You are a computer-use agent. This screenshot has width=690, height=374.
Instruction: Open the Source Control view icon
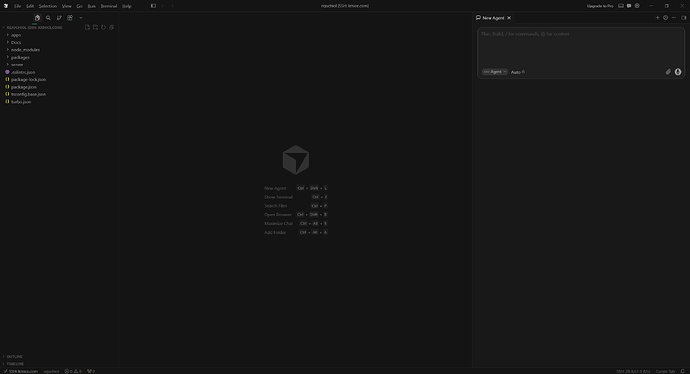tap(59, 18)
